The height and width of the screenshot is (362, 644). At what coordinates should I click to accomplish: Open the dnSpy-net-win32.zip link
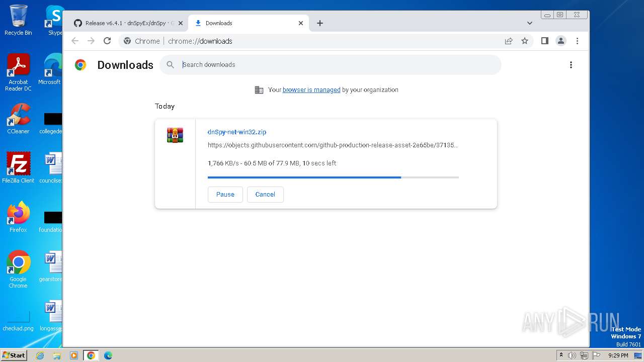237,132
